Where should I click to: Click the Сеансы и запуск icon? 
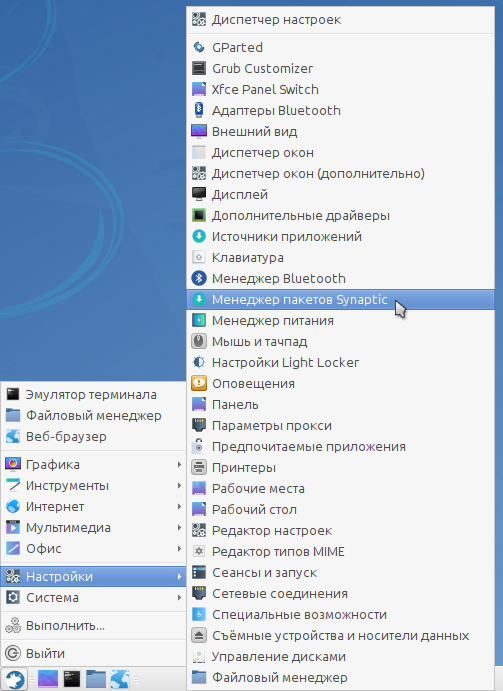point(199,572)
